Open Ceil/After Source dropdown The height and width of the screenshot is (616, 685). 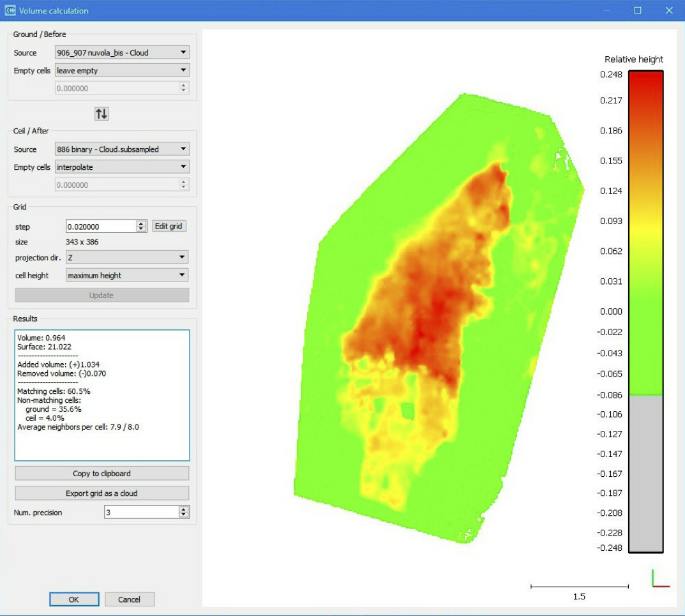click(x=122, y=149)
